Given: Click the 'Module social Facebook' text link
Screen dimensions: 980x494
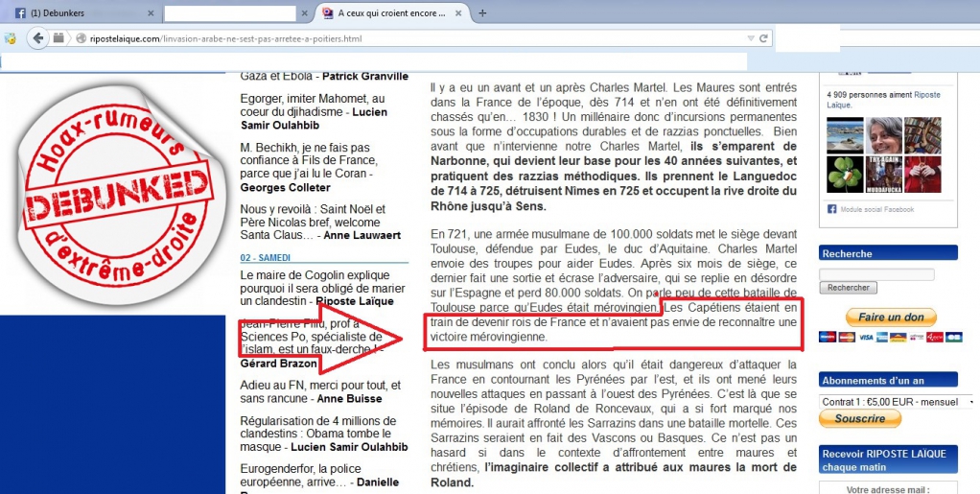Looking at the screenshot, I should click(x=876, y=209).
